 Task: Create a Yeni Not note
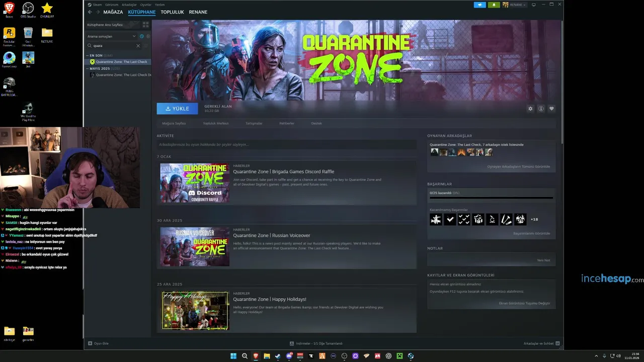coord(543,260)
